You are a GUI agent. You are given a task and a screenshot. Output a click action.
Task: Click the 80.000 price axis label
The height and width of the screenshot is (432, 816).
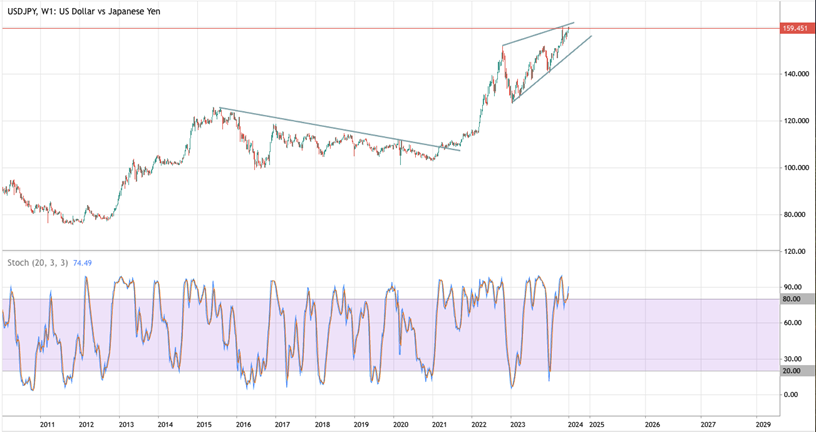(795, 214)
